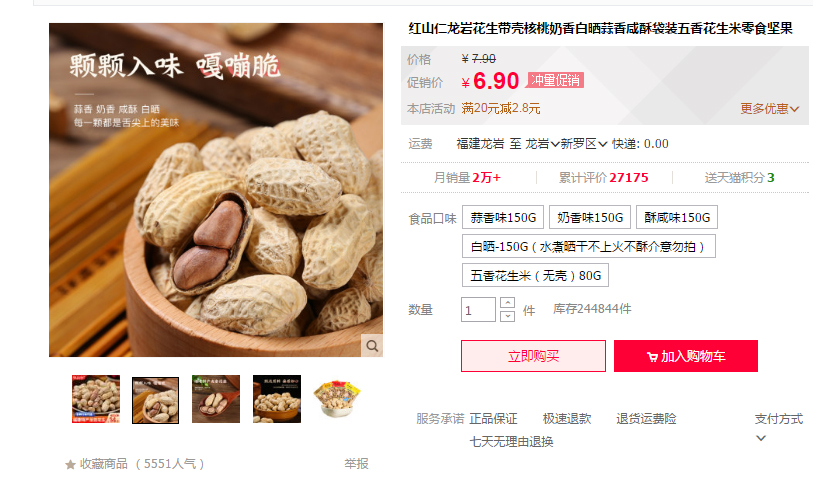
Task: Click the magnifier icon on product image
Action: tap(372, 345)
